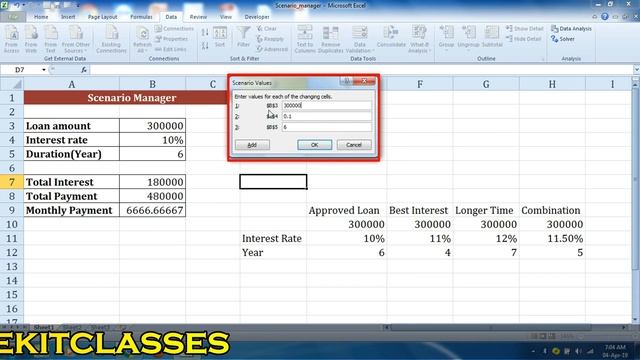The width and height of the screenshot is (640, 360).
Task: Click the Ungroup icon
Action: point(468,37)
